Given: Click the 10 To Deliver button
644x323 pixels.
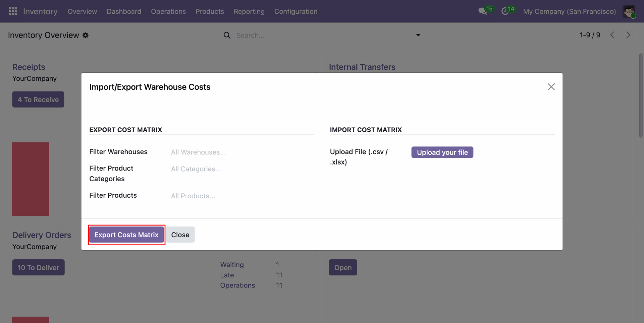Looking at the screenshot, I should click(39, 267).
